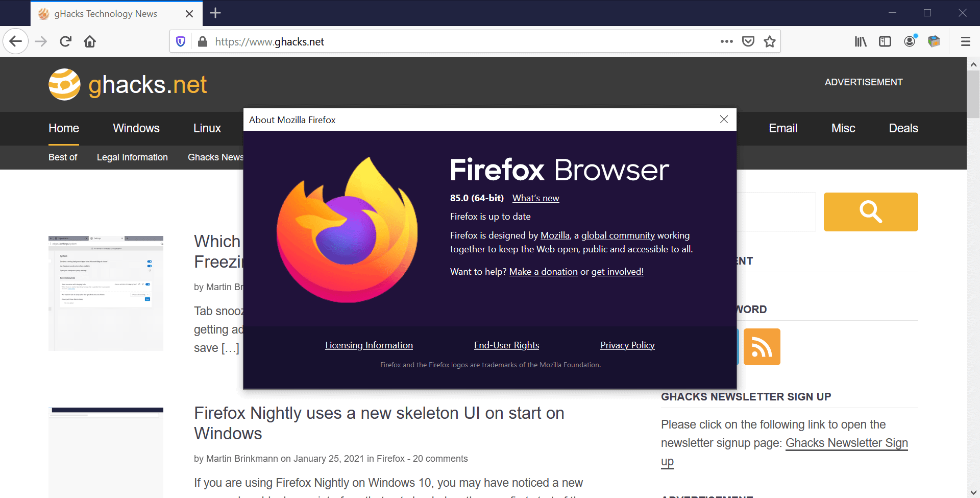This screenshot has width=980, height=498.
Task: Reload the current page
Action: pyautogui.click(x=65, y=41)
